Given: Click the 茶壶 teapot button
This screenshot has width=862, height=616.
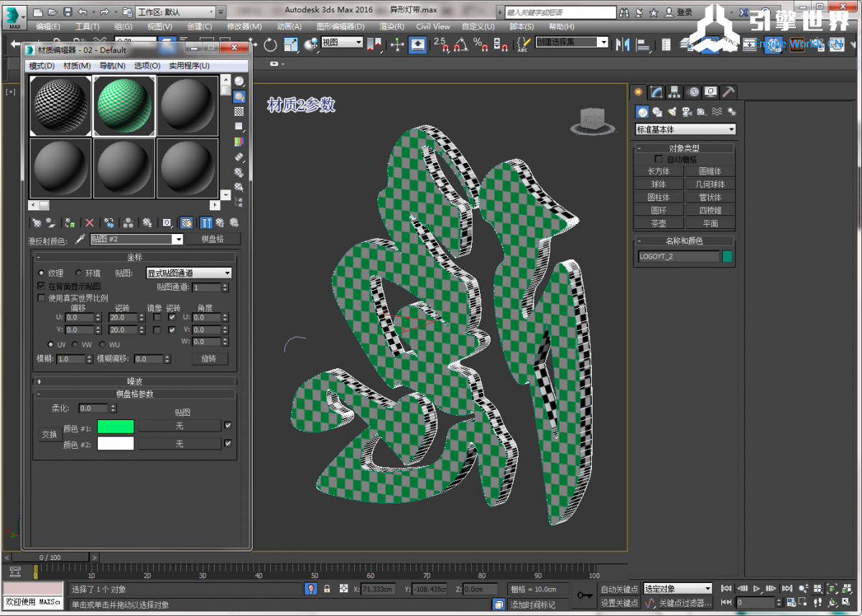Looking at the screenshot, I should tap(659, 223).
